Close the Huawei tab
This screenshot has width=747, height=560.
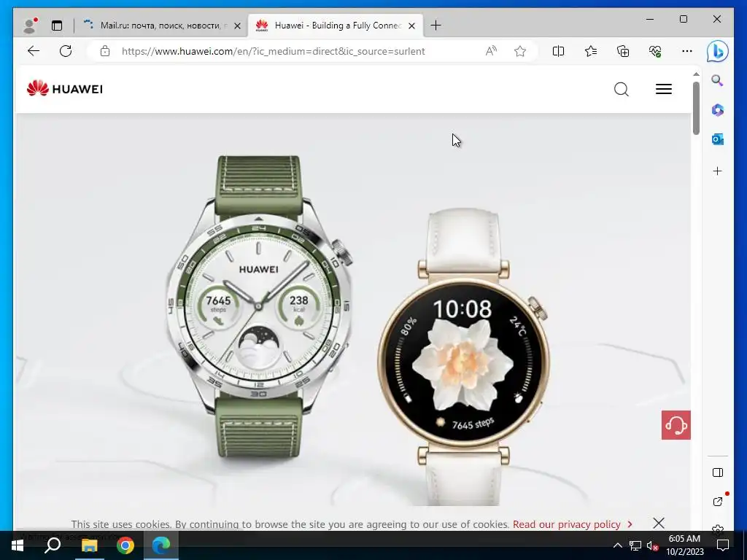[411, 26]
